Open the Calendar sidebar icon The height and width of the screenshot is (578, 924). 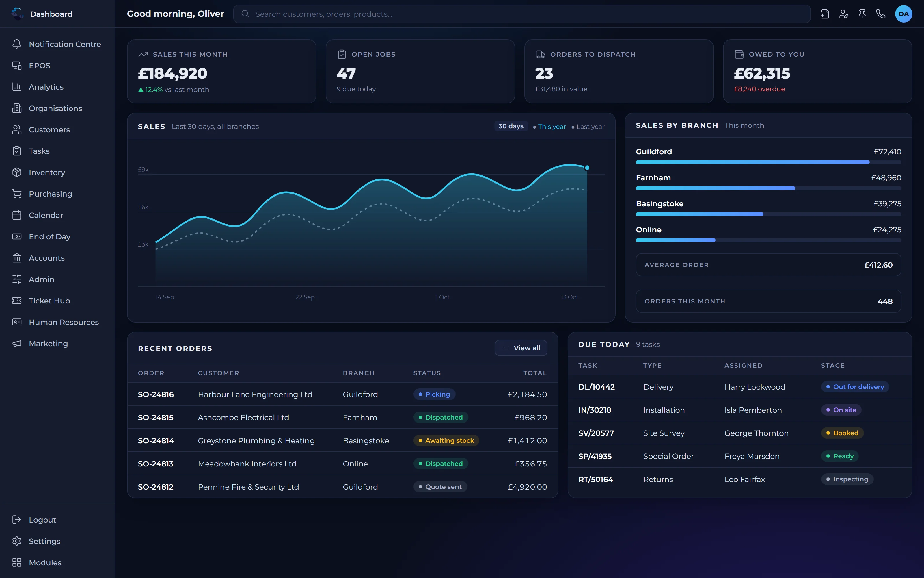click(x=17, y=215)
